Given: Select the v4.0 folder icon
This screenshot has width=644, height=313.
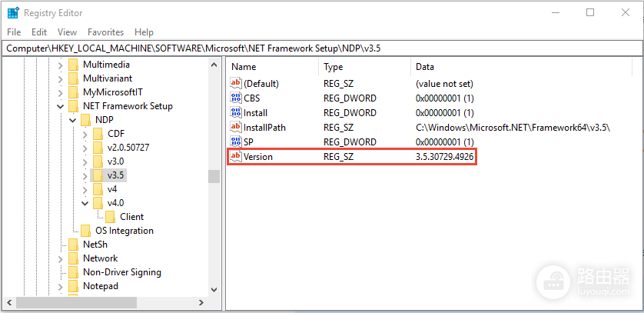Looking at the screenshot, I should 98,203.
